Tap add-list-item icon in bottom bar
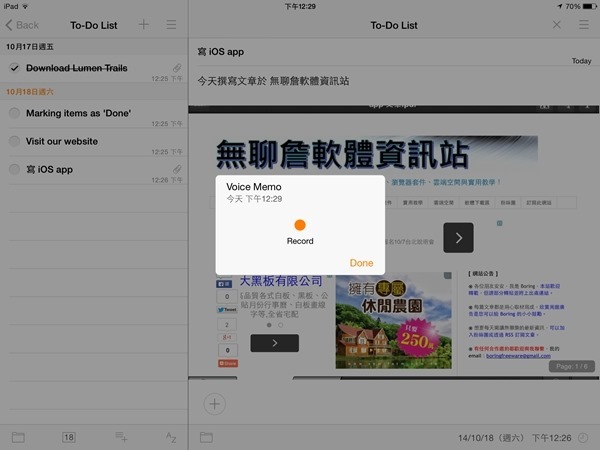The height and width of the screenshot is (450, 600). [121, 437]
